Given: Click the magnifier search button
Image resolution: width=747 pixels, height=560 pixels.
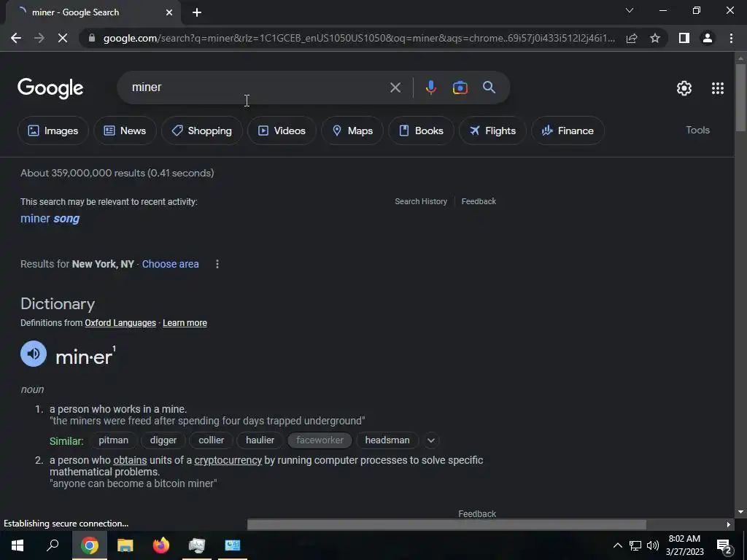Looking at the screenshot, I should click(x=489, y=87).
